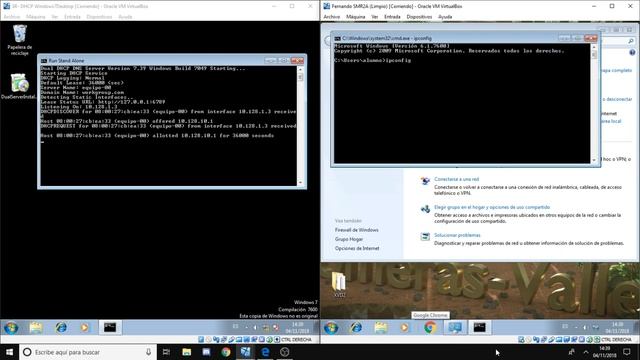Screen dimensions: 640x360
Task: Click CTRL DERECHA host key indicator right VM
Action: 616,340
